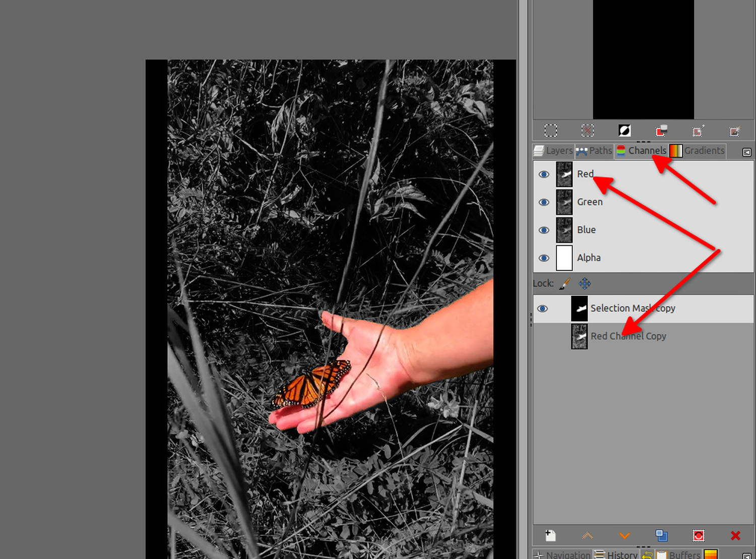Hide the Blue channel
The width and height of the screenshot is (756, 559).
544,230
